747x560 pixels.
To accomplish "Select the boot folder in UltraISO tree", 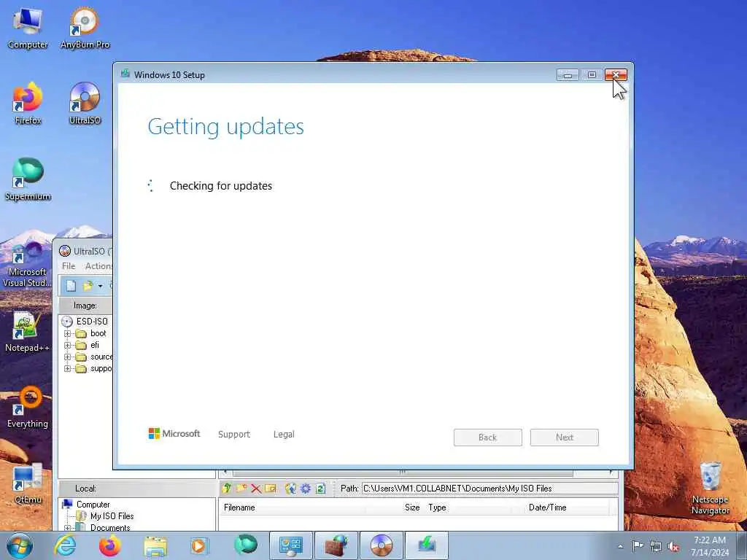I will (98, 333).
